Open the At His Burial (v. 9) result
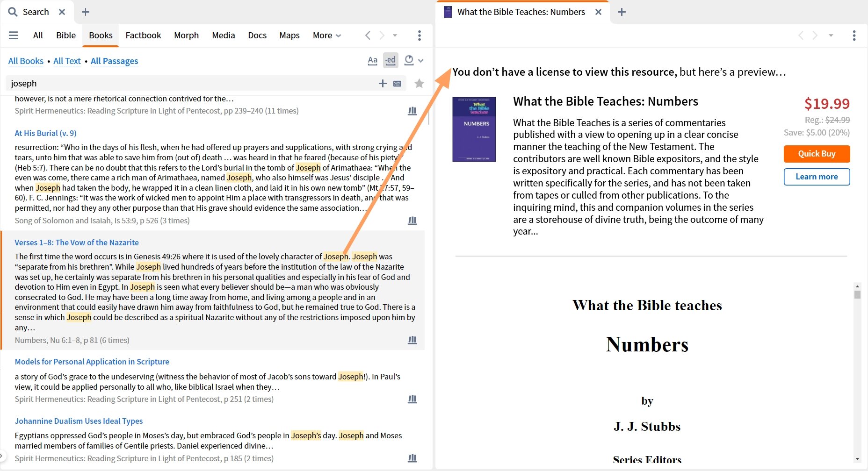 pos(45,133)
